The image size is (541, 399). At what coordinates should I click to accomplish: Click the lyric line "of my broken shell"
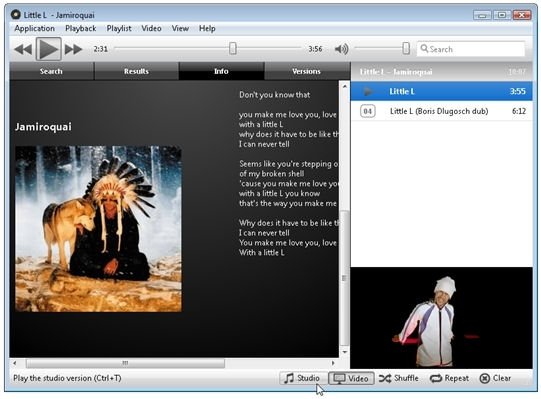[272, 174]
